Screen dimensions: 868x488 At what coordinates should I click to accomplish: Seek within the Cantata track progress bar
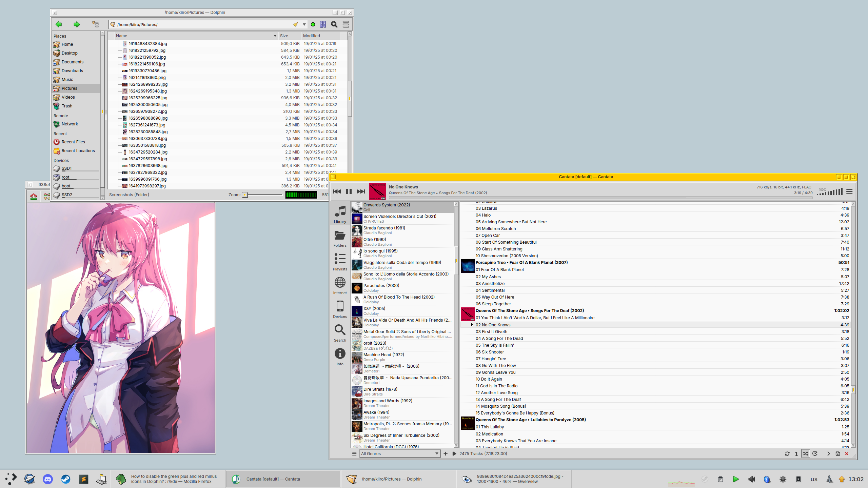600,197
